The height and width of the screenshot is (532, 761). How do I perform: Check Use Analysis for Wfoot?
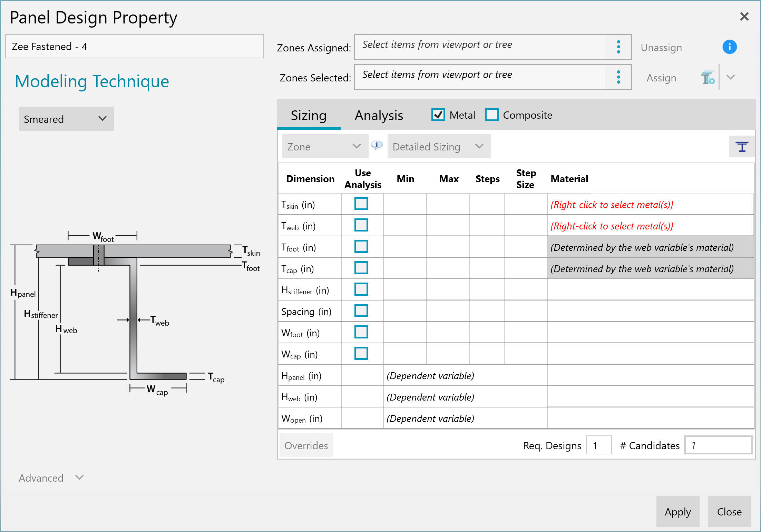click(x=361, y=332)
